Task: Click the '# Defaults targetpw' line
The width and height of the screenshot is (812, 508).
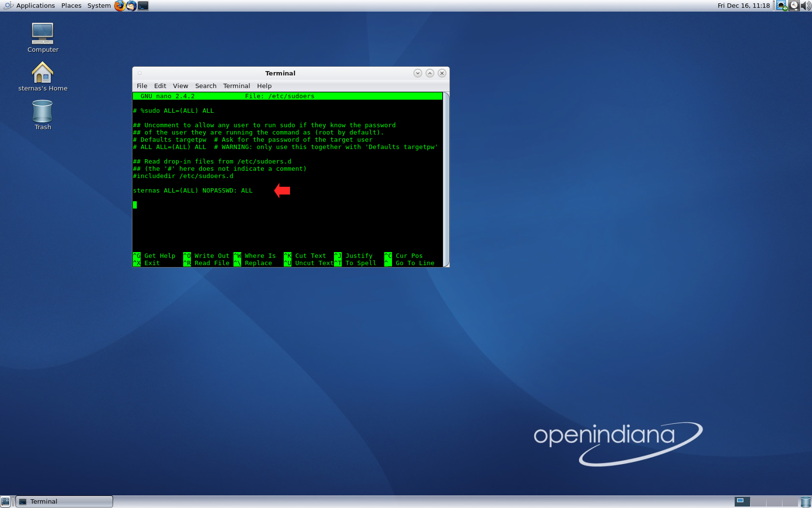Action: [253, 140]
